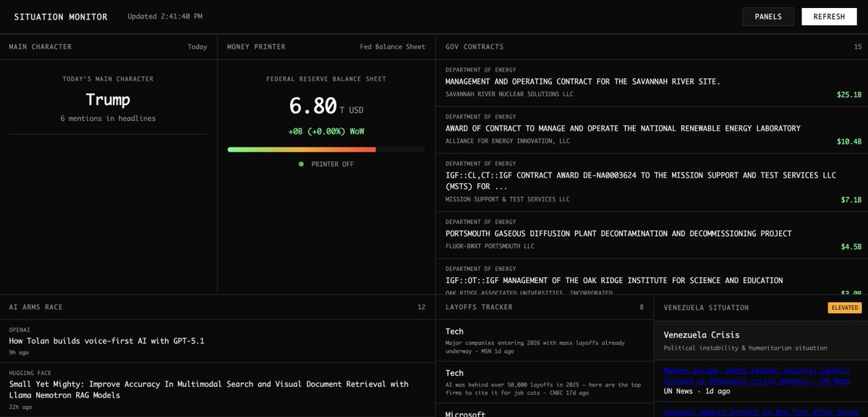Click the ELEVATED alert badge

pyautogui.click(x=845, y=308)
